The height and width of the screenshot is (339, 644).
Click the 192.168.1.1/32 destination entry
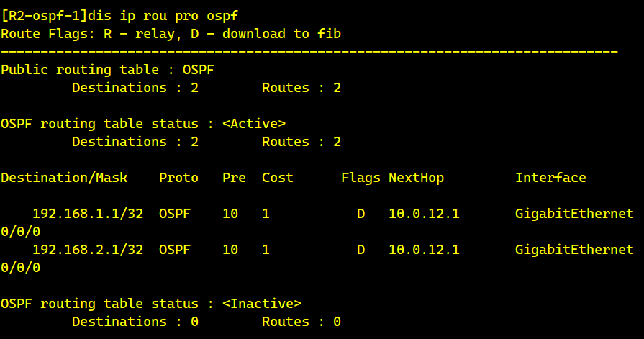[x=88, y=214]
